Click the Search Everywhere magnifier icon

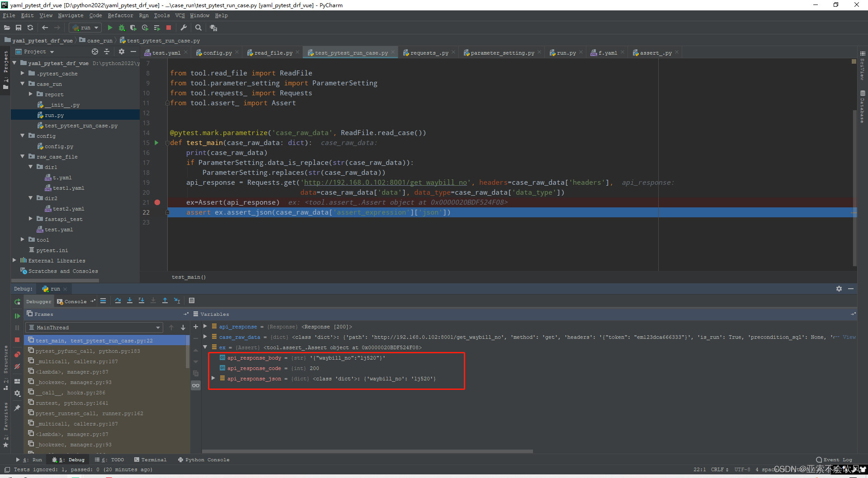pos(198,28)
